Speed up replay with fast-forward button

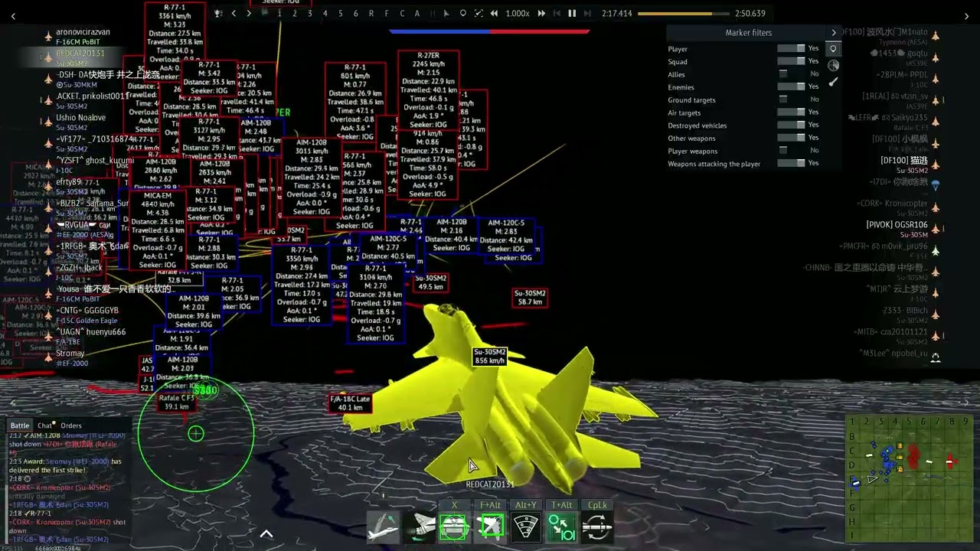(541, 13)
